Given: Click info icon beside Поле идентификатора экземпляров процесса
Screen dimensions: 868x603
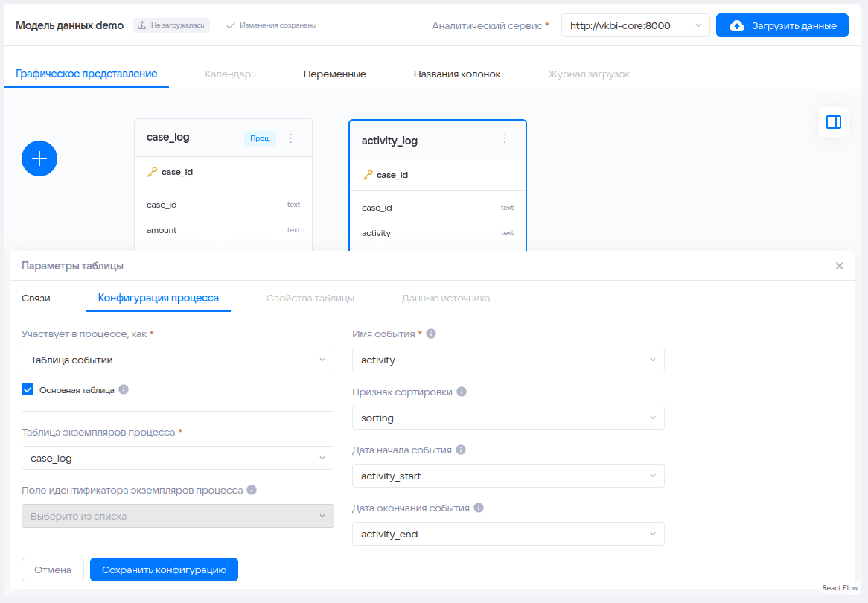Looking at the screenshot, I should pyautogui.click(x=252, y=490).
